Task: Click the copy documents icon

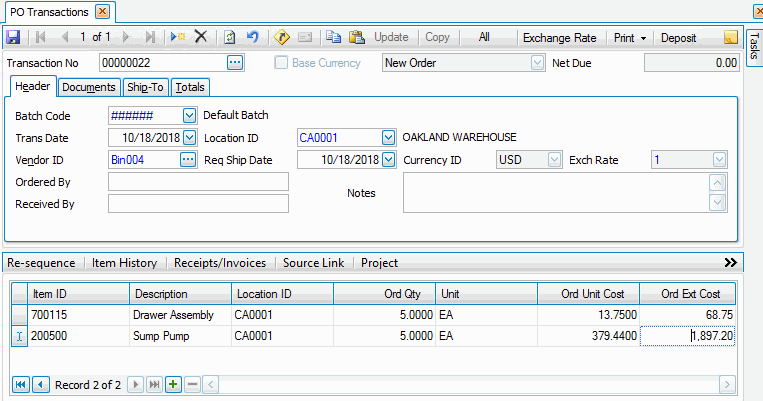Action: pyautogui.click(x=331, y=37)
